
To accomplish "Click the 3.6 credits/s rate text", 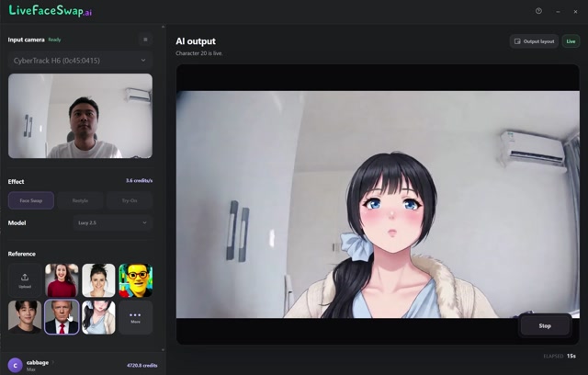I will [139, 181].
